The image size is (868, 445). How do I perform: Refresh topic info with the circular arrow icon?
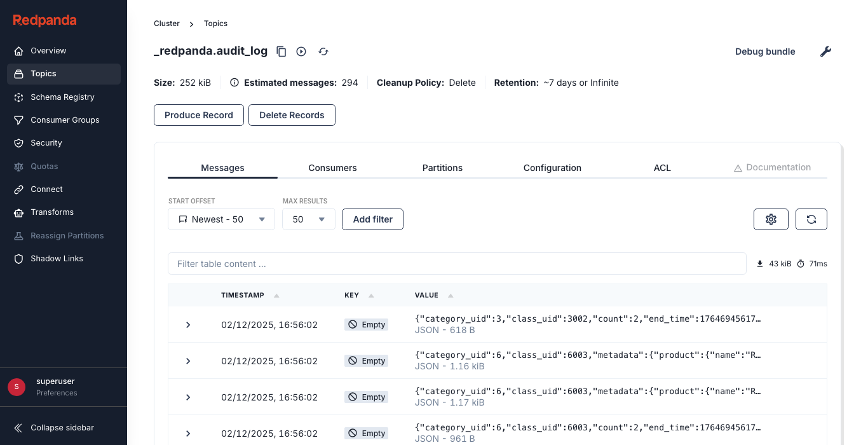click(x=323, y=51)
